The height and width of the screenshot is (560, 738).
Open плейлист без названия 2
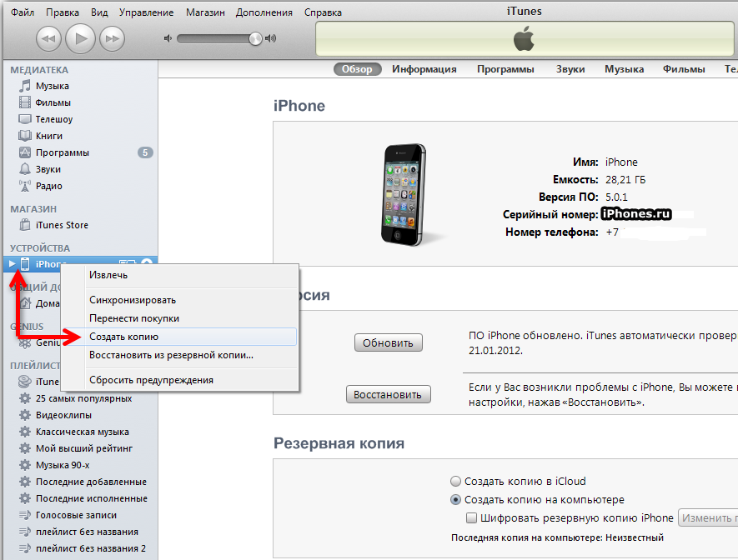coord(91,548)
